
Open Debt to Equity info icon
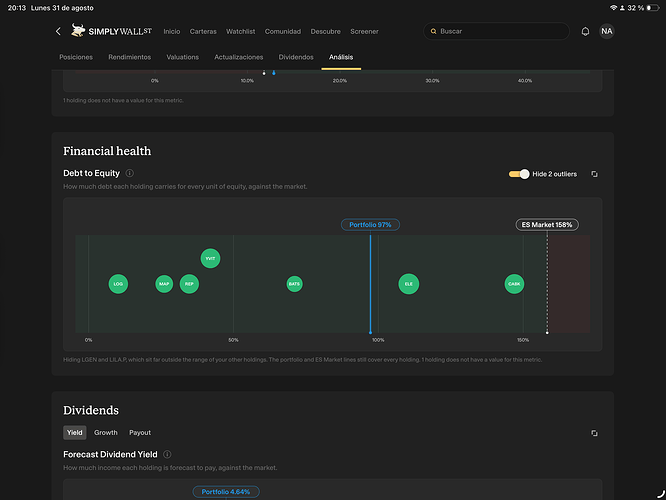[x=130, y=173]
